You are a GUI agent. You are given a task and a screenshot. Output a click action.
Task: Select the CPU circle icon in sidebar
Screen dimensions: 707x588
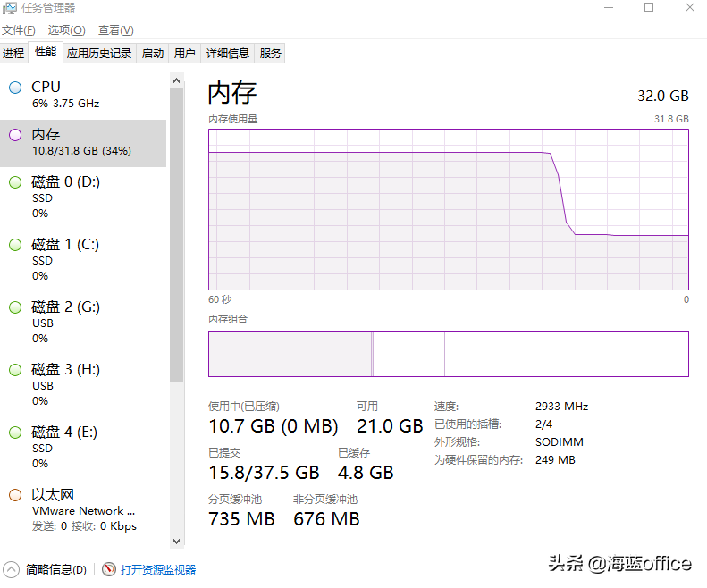click(x=15, y=88)
